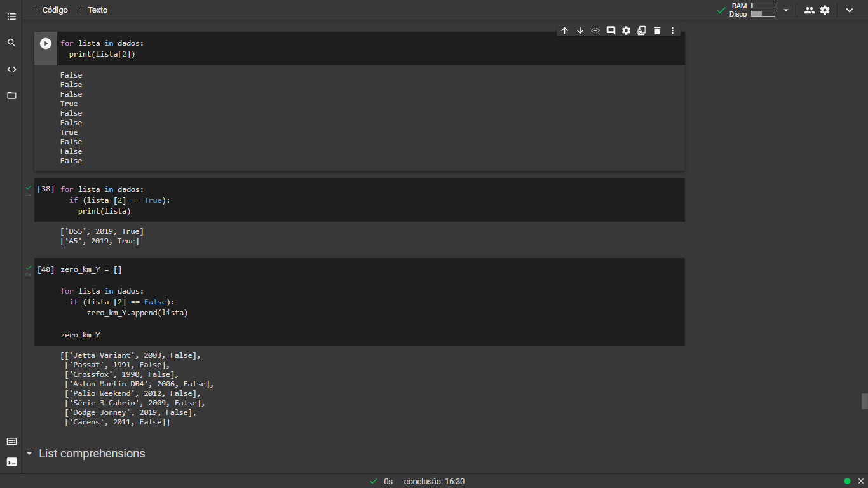Collapse the header with the chevron
The height and width of the screenshot is (488, 868).
tap(850, 10)
